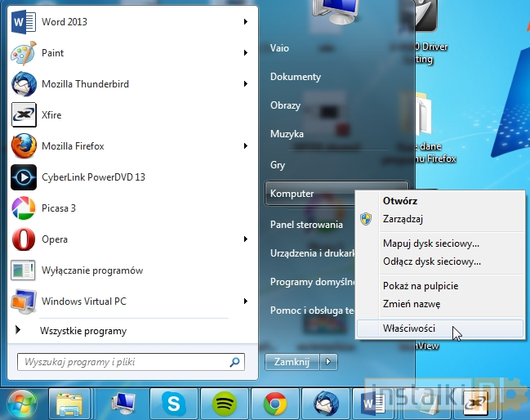Launch Picasa 3
Screen dimensions: 530x420
[131, 208]
